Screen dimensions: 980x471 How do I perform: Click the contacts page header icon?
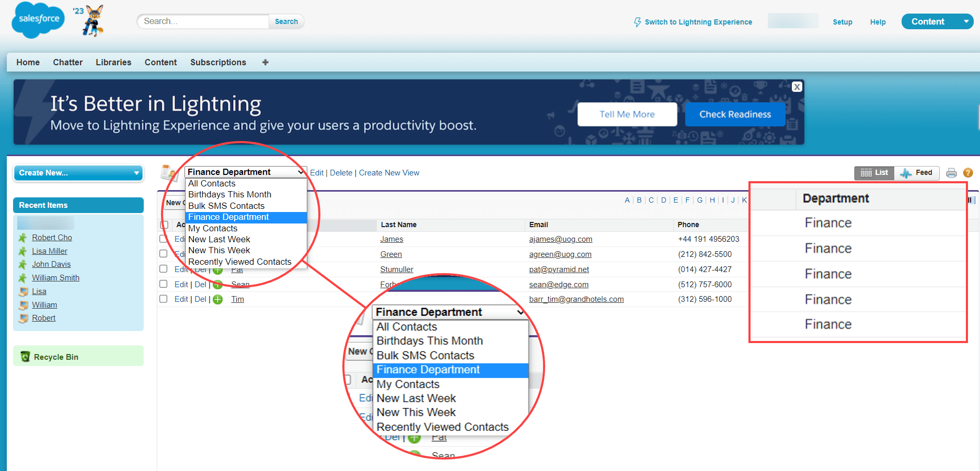(x=168, y=171)
